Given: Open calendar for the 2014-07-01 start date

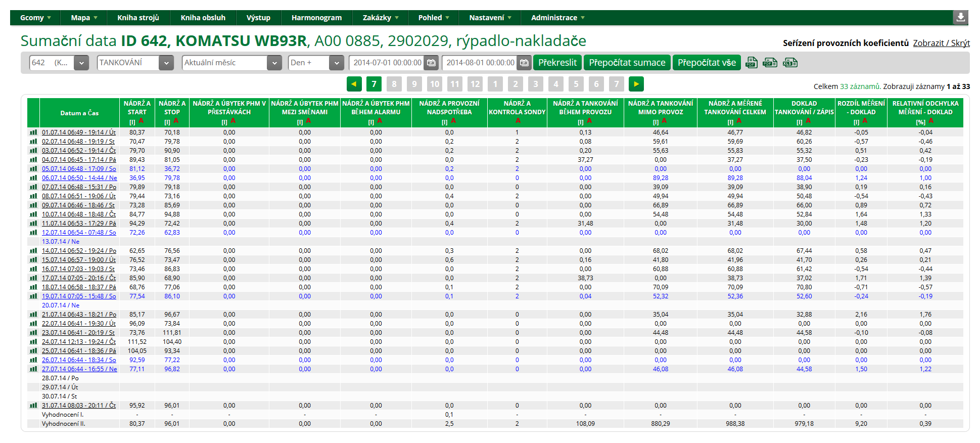Looking at the screenshot, I should 431,63.
